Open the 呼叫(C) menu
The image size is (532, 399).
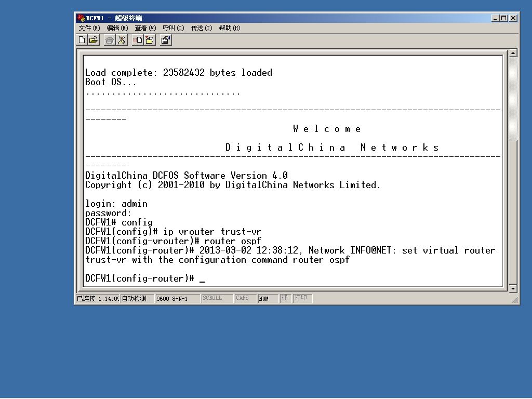pos(174,28)
